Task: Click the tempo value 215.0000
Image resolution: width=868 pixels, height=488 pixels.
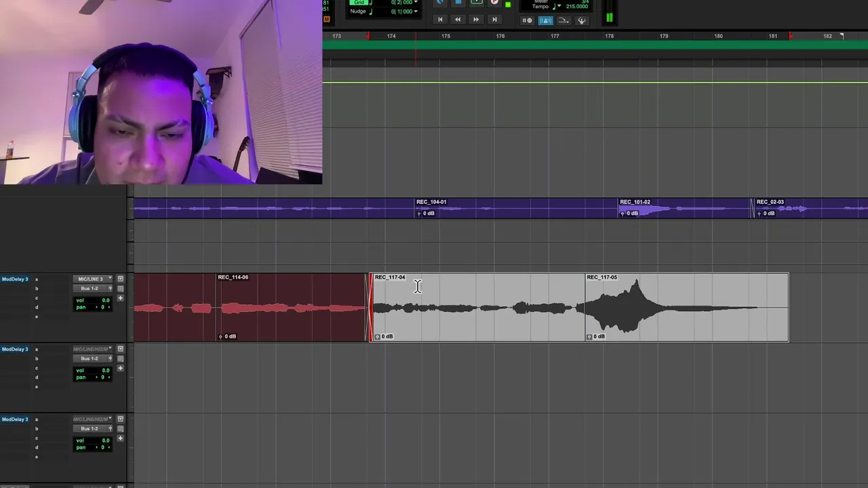Action: (x=576, y=7)
